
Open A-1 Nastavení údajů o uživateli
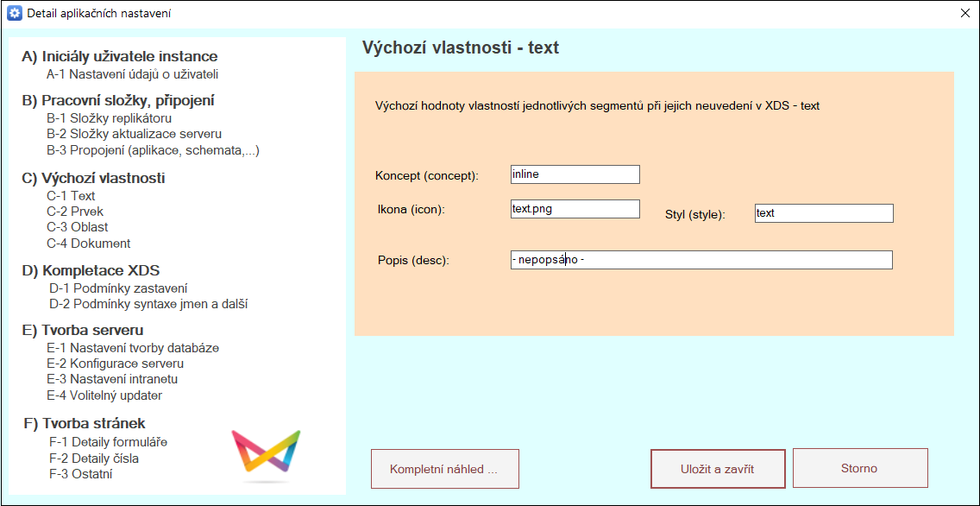(x=132, y=74)
